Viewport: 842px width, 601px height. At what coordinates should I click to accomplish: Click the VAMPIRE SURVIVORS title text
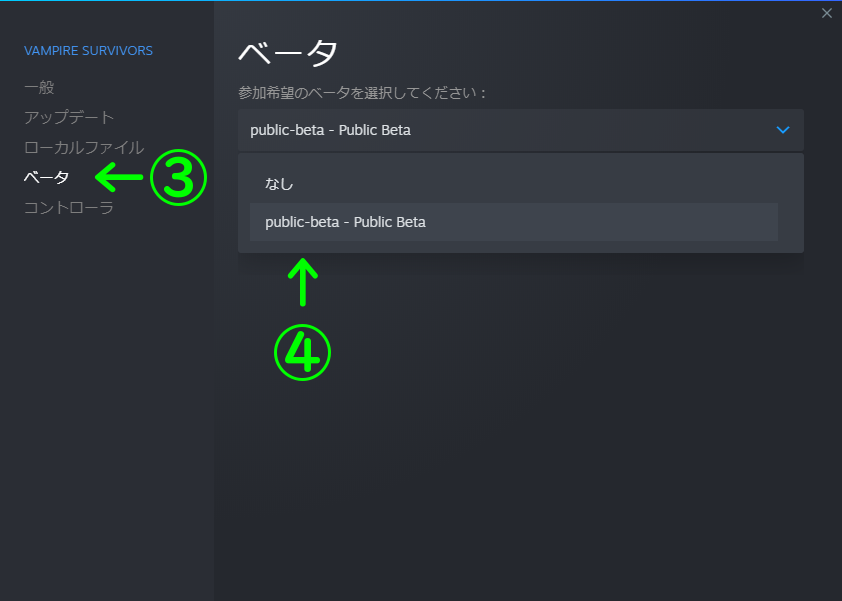[88, 50]
